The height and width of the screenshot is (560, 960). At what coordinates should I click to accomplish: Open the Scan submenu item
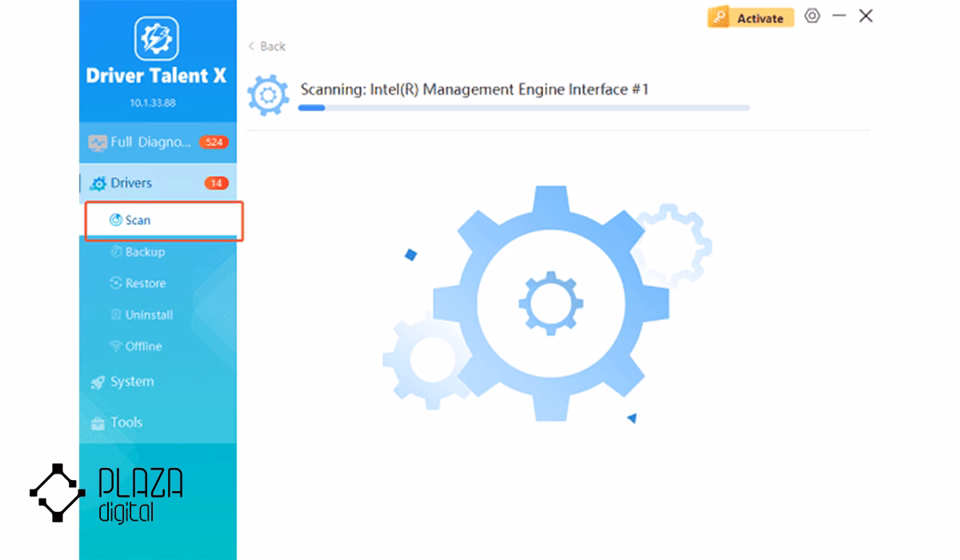point(164,221)
